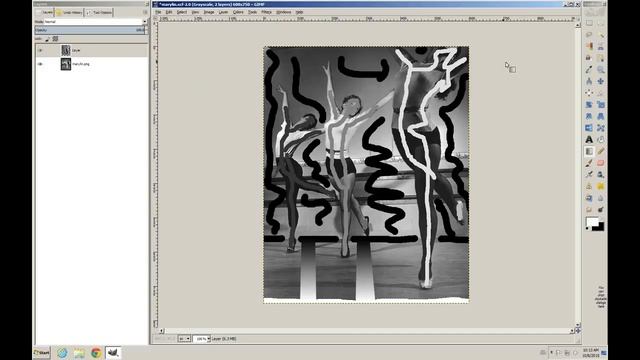640x360 pixels.
Task: Select the Text tool
Action: tap(589, 139)
